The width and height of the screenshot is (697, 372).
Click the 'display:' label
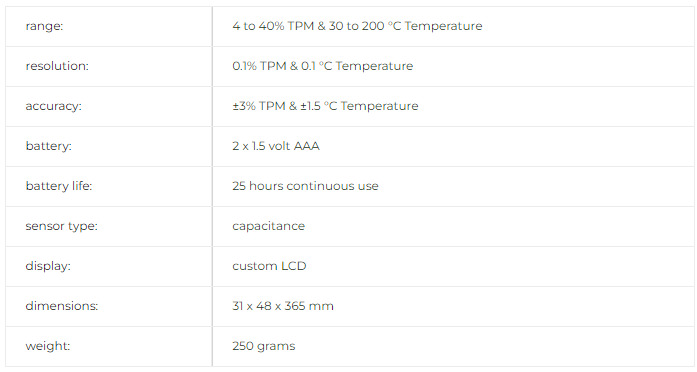(48, 266)
